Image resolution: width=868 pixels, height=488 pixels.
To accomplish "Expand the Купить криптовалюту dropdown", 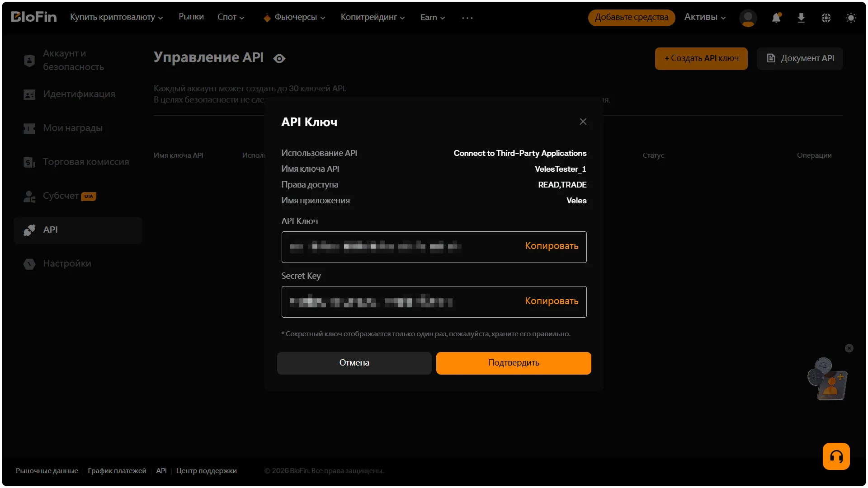I will click(116, 17).
